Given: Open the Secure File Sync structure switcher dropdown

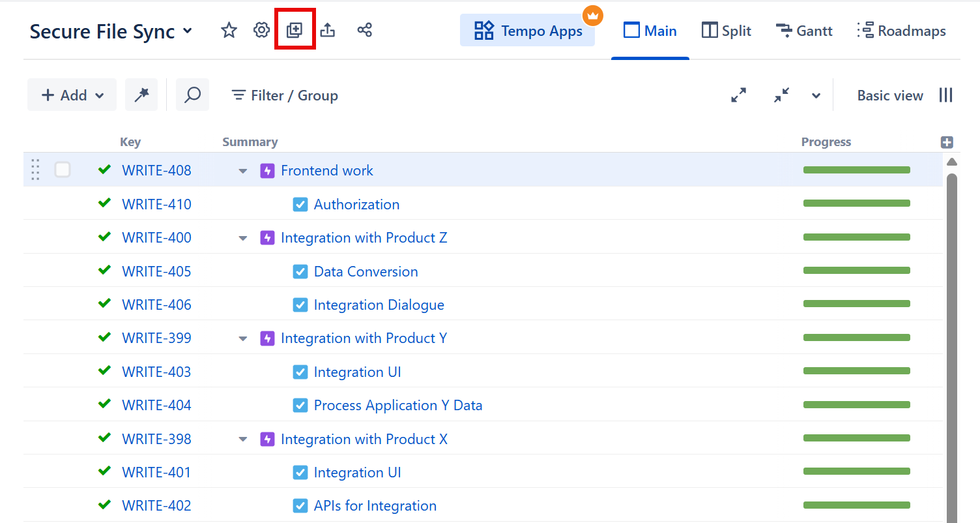Looking at the screenshot, I should (x=188, y=31).
